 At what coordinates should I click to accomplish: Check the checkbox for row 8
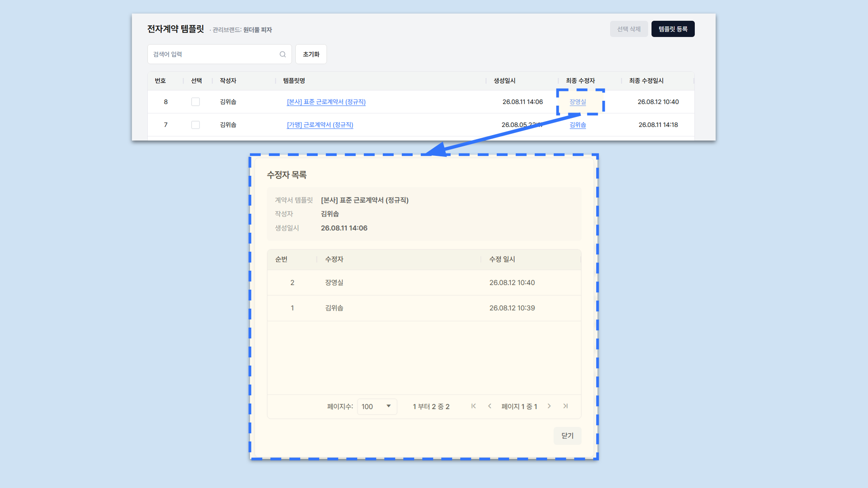click(195, 102)
